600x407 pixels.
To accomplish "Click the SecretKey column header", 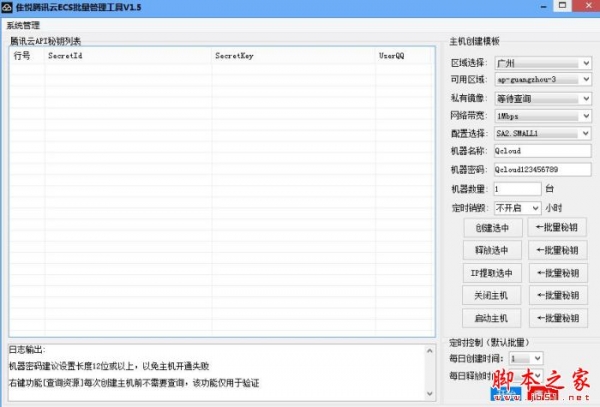I will tap(293, 56).
